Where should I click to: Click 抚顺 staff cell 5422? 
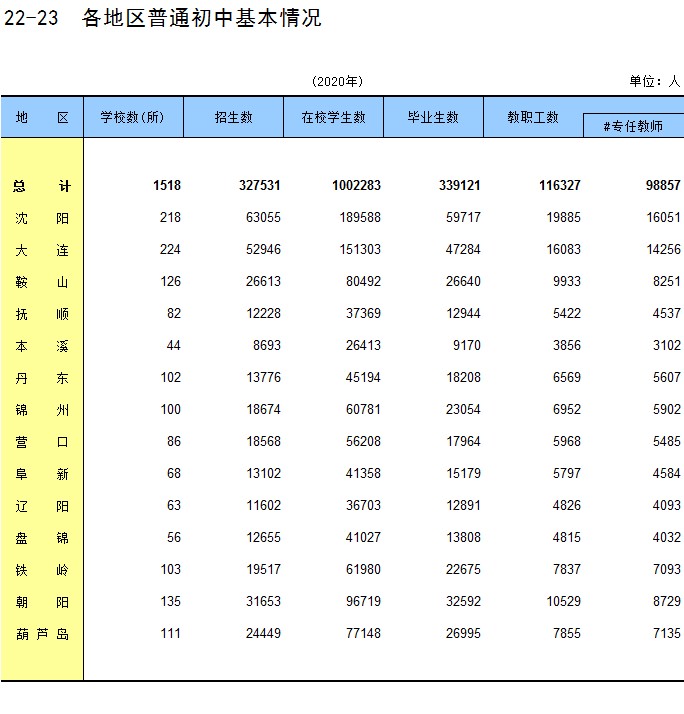(x=567, y=313)
